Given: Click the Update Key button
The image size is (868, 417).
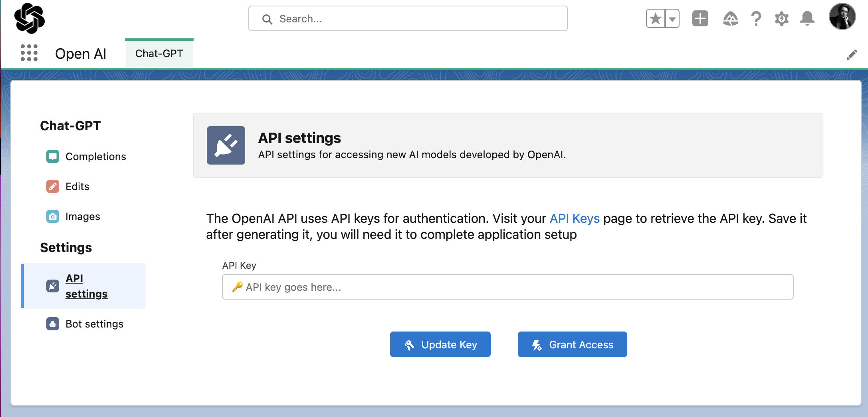Looking at the screenshot, I should coord(440,344).
